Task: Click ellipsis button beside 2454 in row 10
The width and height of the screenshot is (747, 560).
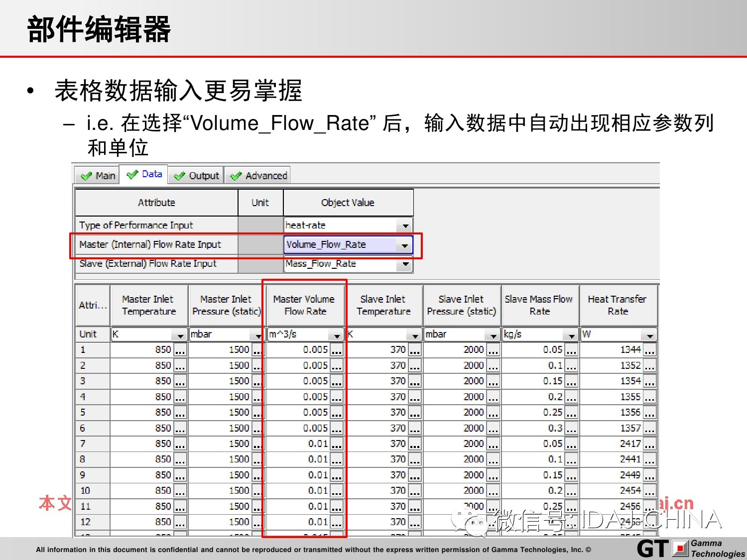Action: (649, 491)
